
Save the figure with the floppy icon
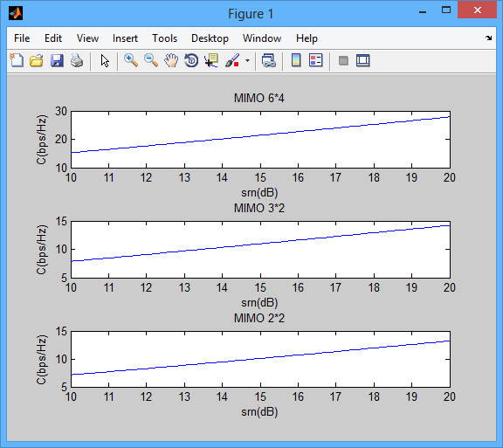[x=57, y=60]
